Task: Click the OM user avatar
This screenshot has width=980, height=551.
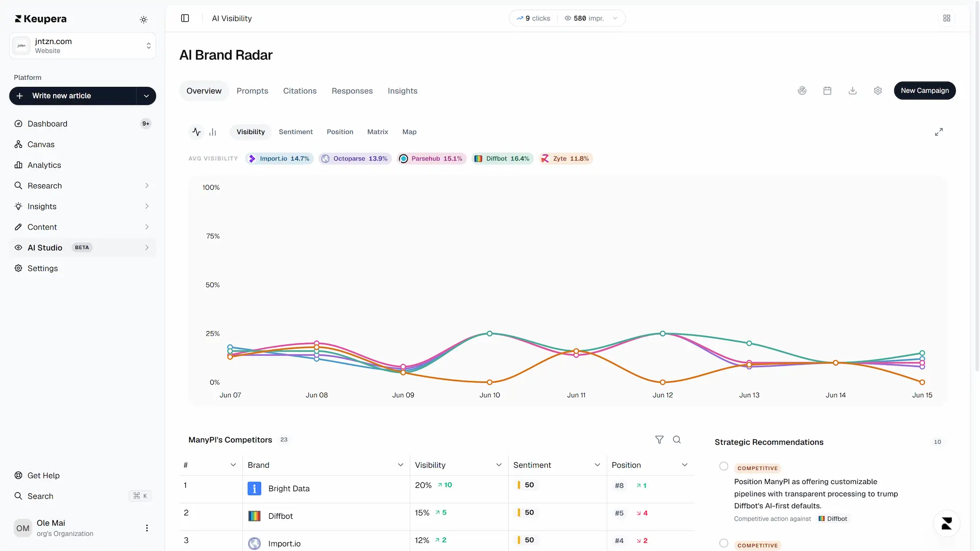Action: point(23,529)
